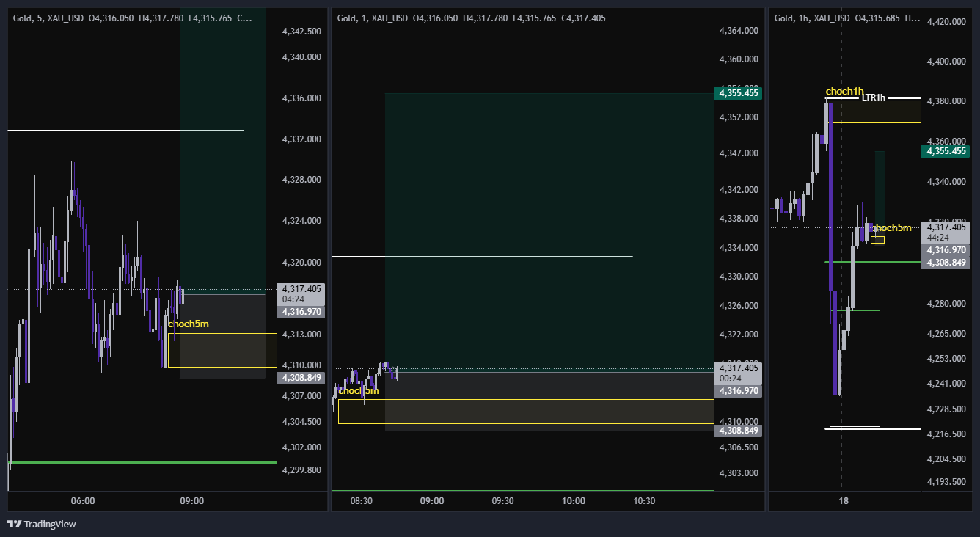Click the 4,420.000 axis value in the 1h chart
The height and width of the screenshot is (537, 980).
[x=946, y=22]
